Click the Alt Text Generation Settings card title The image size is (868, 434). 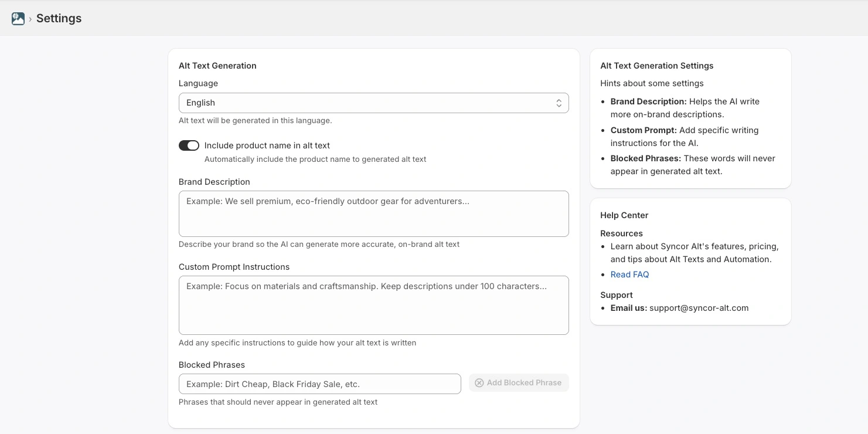tap(656, 65)
